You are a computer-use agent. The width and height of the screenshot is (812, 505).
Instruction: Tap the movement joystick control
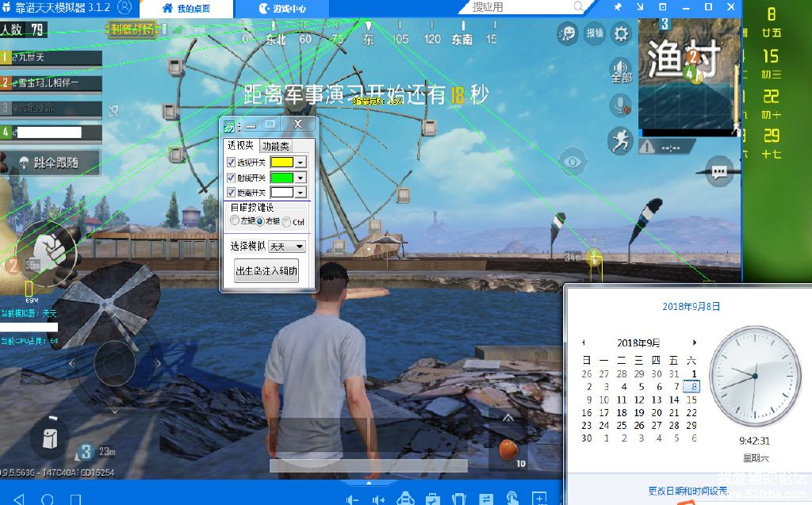115,362
